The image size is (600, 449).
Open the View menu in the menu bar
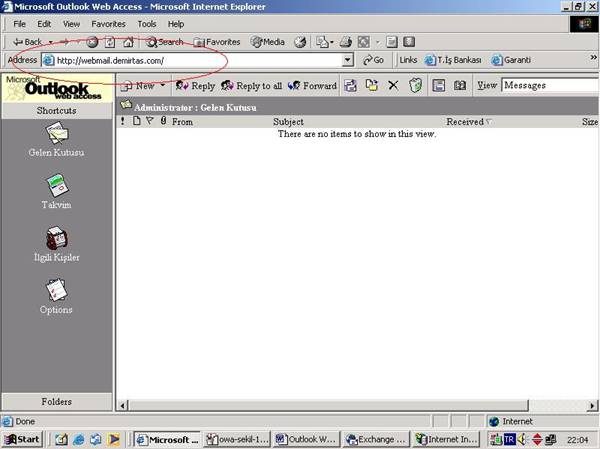pyautogui.click(x=71, y=24)
